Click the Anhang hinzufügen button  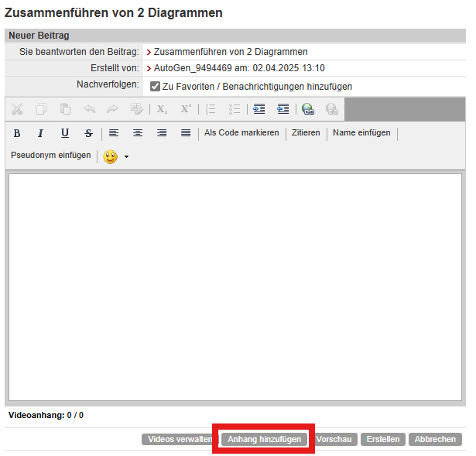click(x=264, y=439)
